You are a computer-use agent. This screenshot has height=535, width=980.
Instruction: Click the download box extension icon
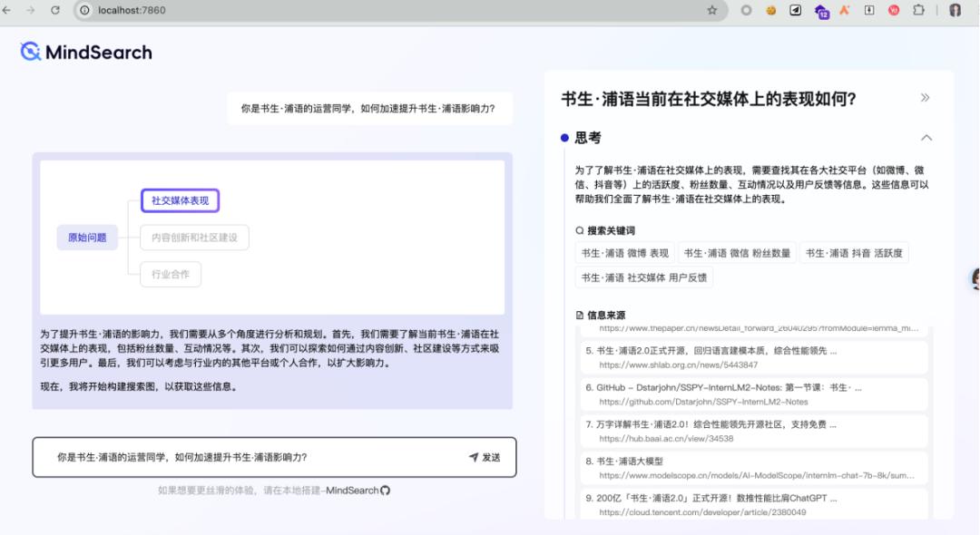pyautogui.click(x=868, y=10)
